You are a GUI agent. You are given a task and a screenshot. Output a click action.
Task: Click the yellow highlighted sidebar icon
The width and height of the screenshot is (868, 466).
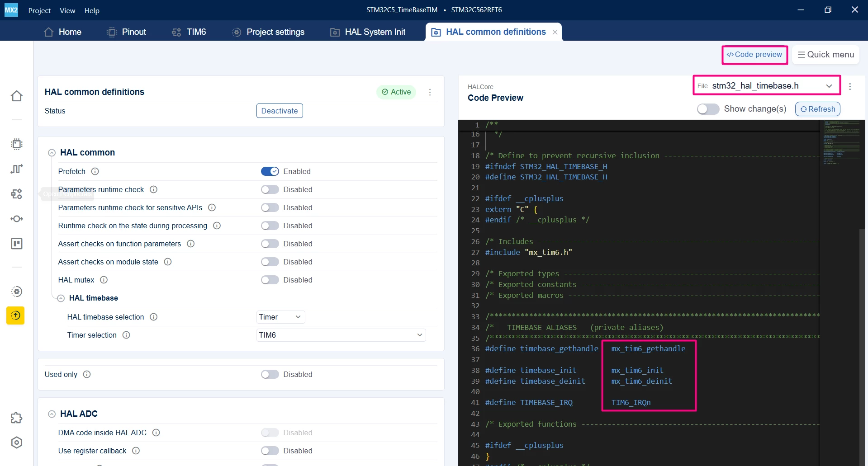(x=15, y=315)
